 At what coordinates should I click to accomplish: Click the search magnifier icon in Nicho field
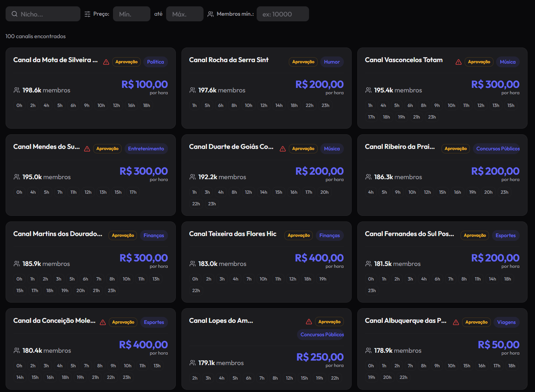coord(15,14)
